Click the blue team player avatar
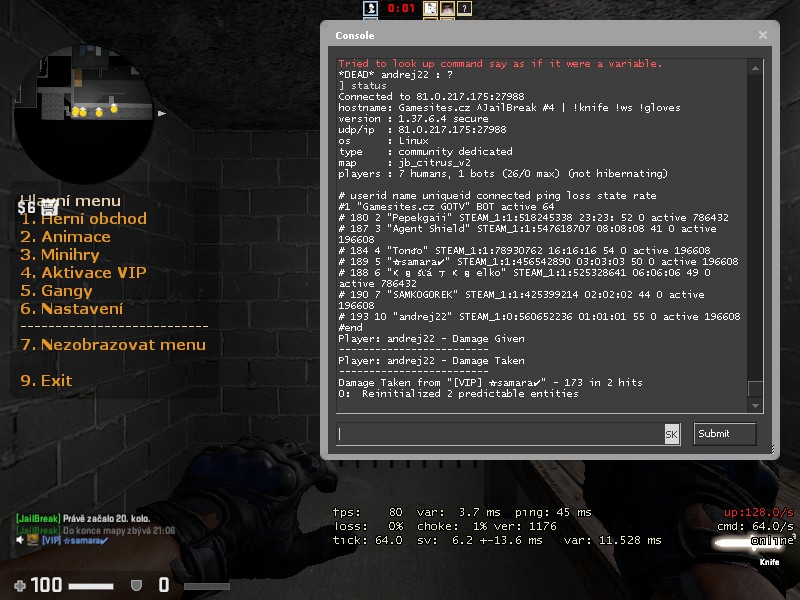The width and height of the screenshot is (800, 600). pyautogui.click(x=369, y=9)
